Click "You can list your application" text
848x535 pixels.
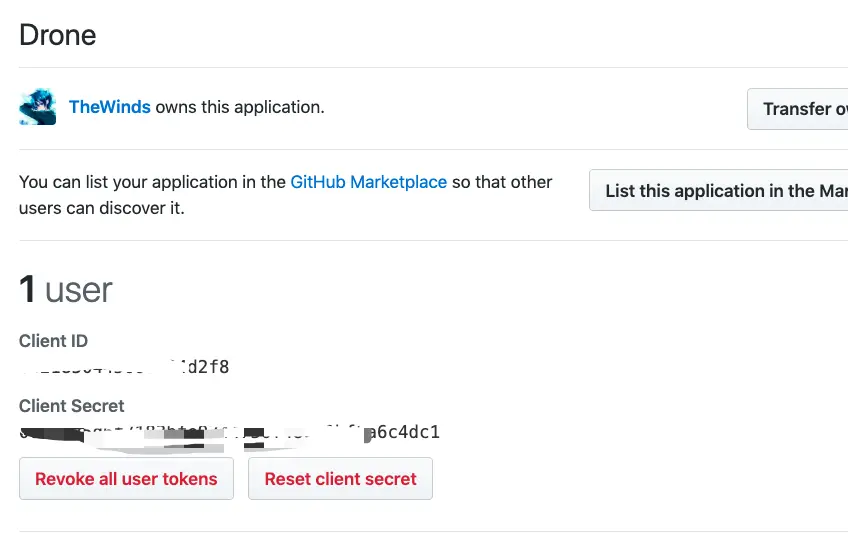click(x=152, y=182)
